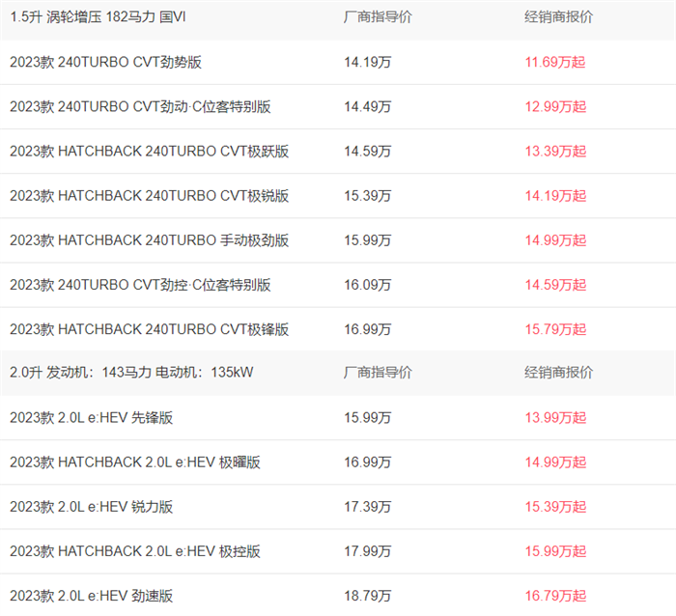Screen dimensions: 676x616
Task: Select 2023款 HATCHBACK 240TURBO CVT极锋版
Action: (x=149, y=329)
